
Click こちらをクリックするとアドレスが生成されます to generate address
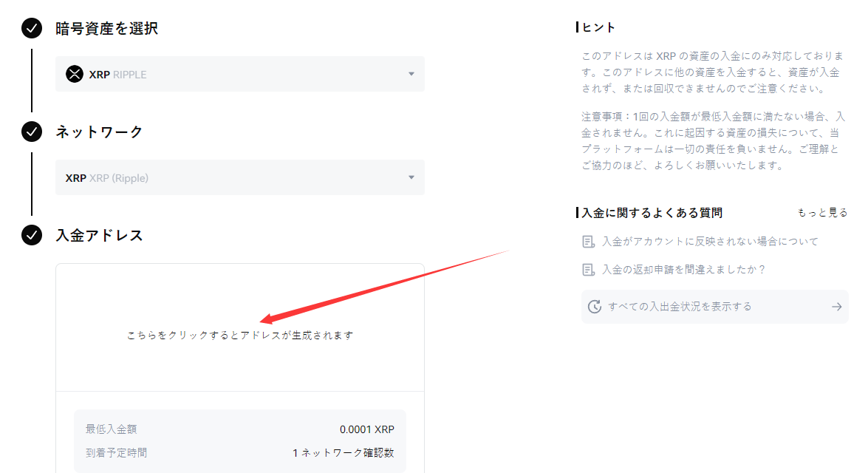pos(240,335)
